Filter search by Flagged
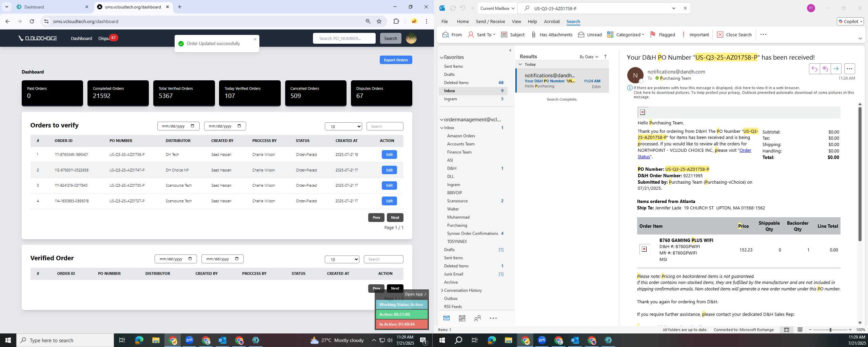 (663, 35)
